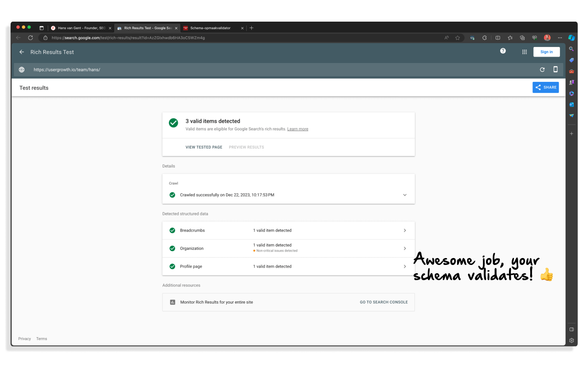The width and height of the screenshot is (588, 368).
Task: Open the Help question mark icon
Action: [x=503, y=51]
